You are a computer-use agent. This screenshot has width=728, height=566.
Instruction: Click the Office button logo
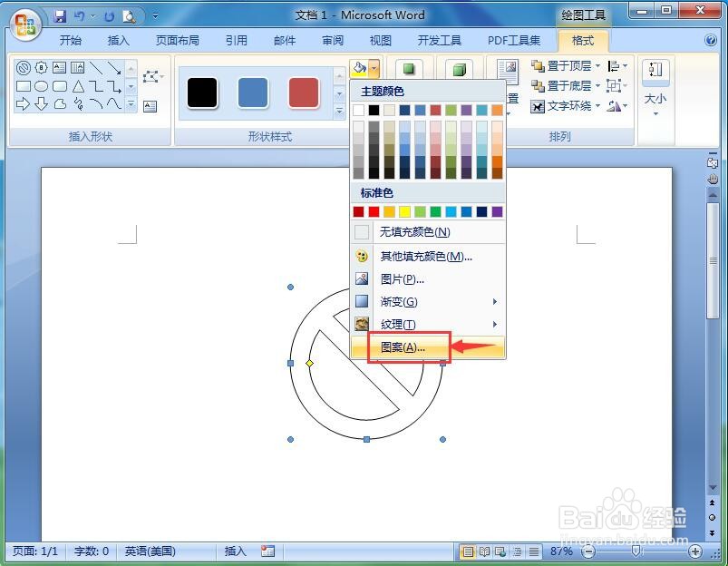(25, 24)
